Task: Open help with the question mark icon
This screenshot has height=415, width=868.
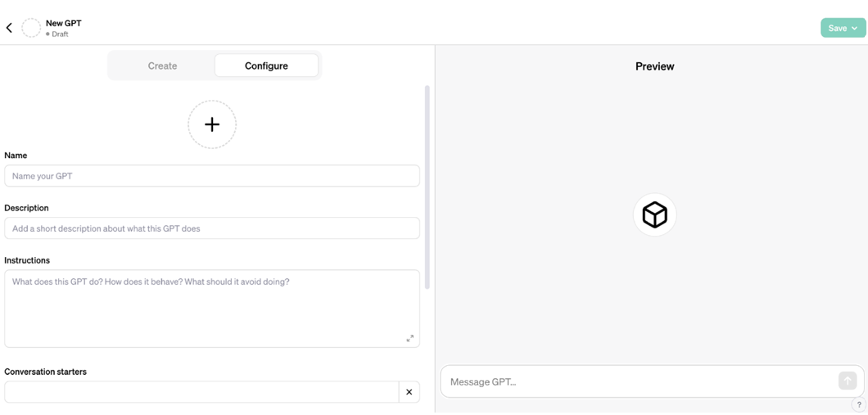Action: pos(859,404)
